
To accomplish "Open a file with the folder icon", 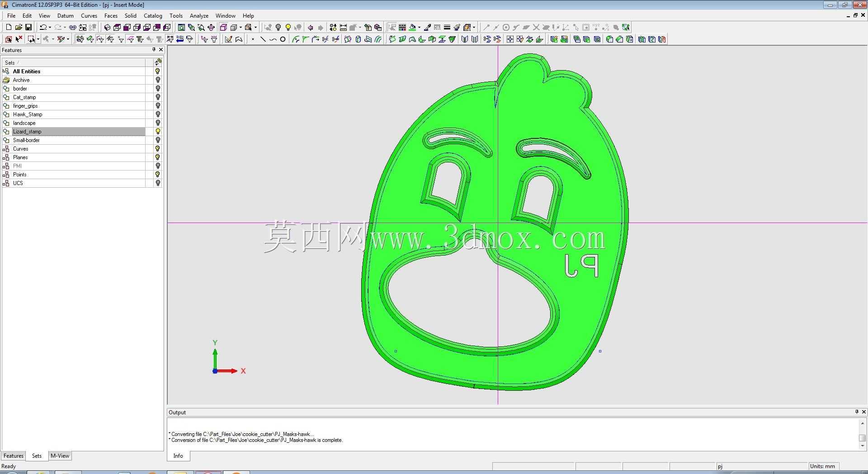I will 19,27.
